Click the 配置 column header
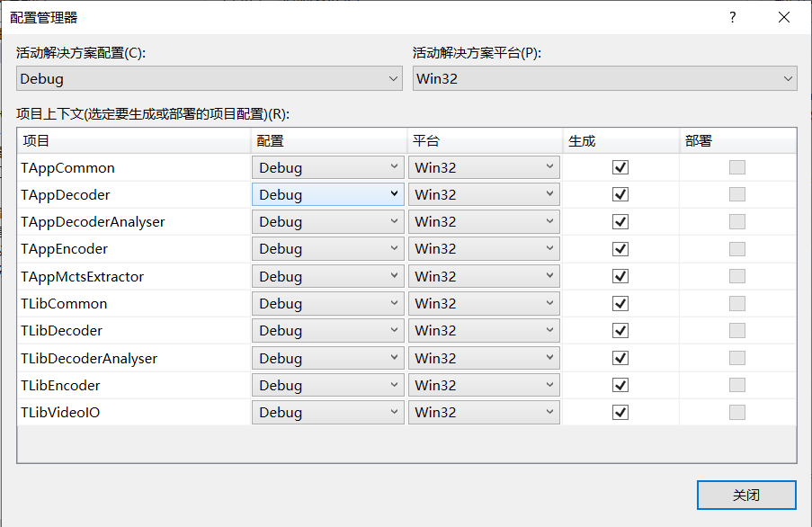Screen dimensions: 812x527 tap(329, 141)
